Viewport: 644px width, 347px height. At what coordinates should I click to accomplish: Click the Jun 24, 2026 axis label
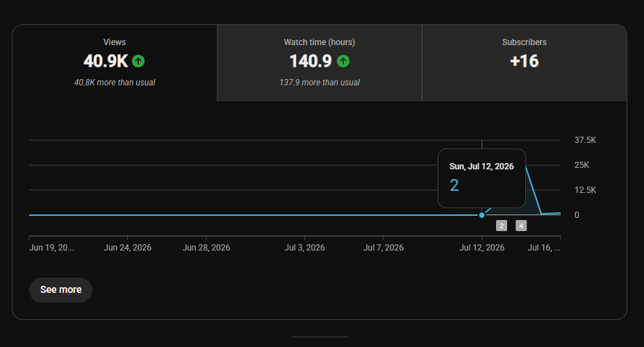click(127, 248)
